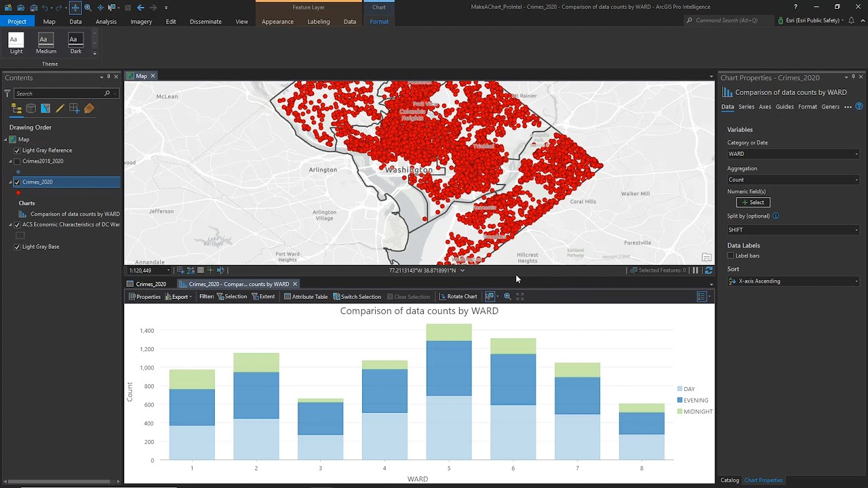Expand the Theme gallery
The image size is (868, 488).
click(x=94, y=53)
